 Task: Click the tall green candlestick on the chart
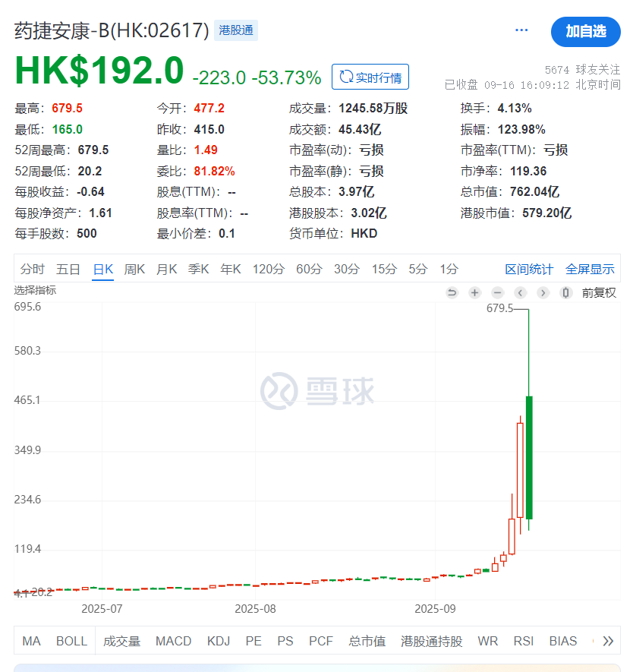[529, 457]
